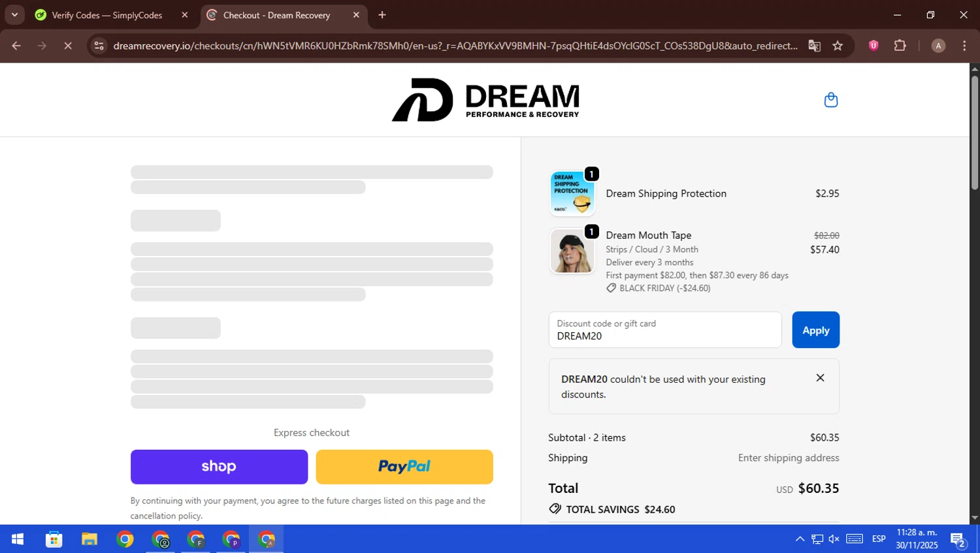Unmute the volume tray icon
This screenshot has height=553, width=980.
(834, 539)
